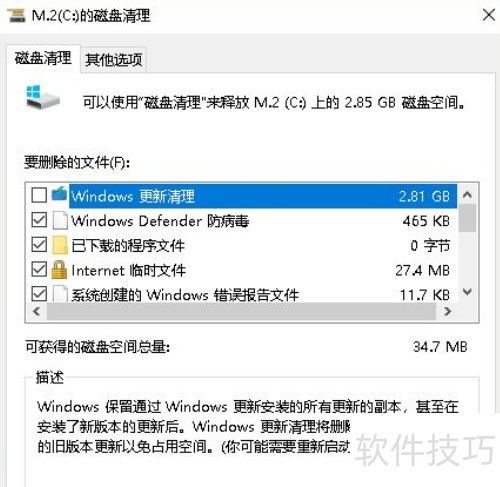Select the 磁盘清理 tab
Image resolution: width=500 pixels, height=487 pixels.
(x=43, y=58)
